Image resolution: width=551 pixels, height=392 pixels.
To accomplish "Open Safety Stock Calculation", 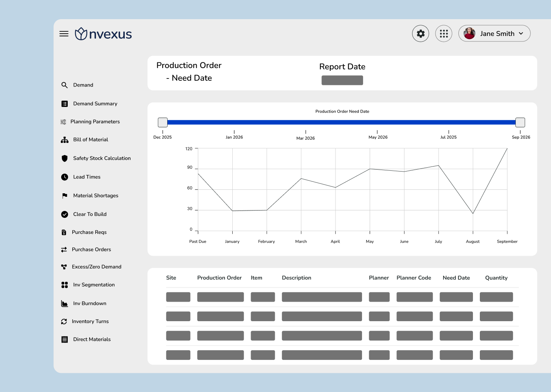I will pos(102,158).
